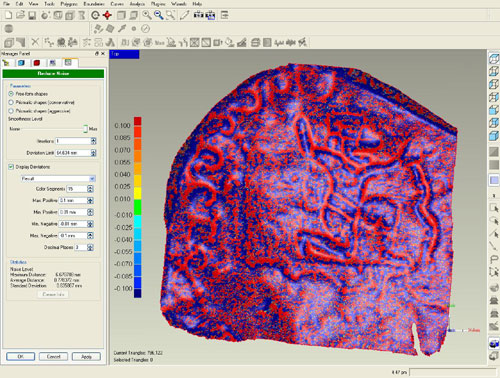Click the Deviation Limit input field
This screenshot has height=378, width=500.
73,153
